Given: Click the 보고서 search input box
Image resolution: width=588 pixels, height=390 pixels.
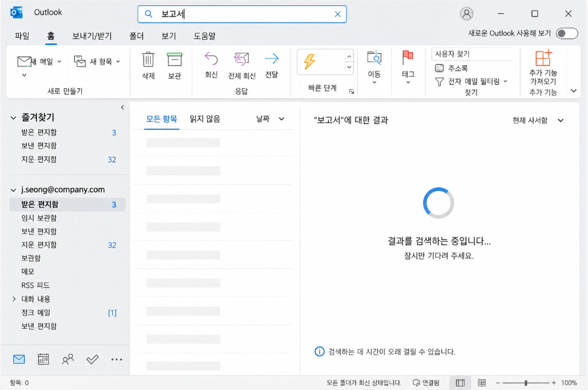Looking at the screenshot, I should pyautogui.click(x=242, y=14).
